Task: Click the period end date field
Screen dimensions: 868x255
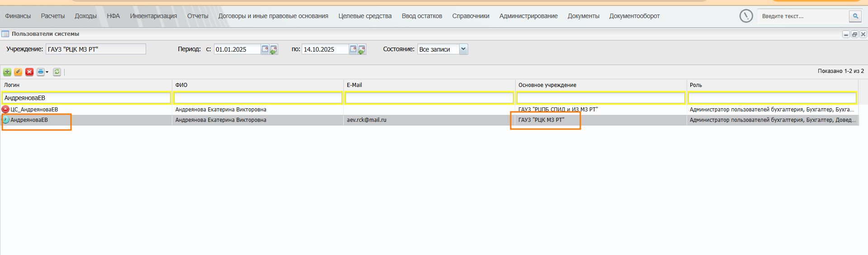Action: click(325, 49)
